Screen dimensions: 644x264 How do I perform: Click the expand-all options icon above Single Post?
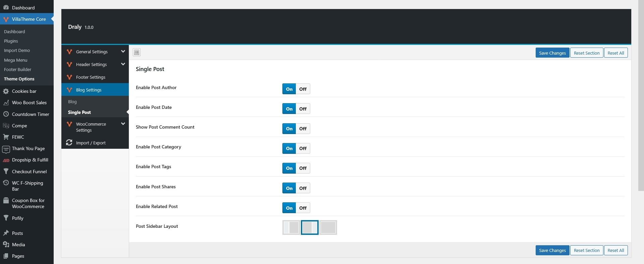point(137,52)
